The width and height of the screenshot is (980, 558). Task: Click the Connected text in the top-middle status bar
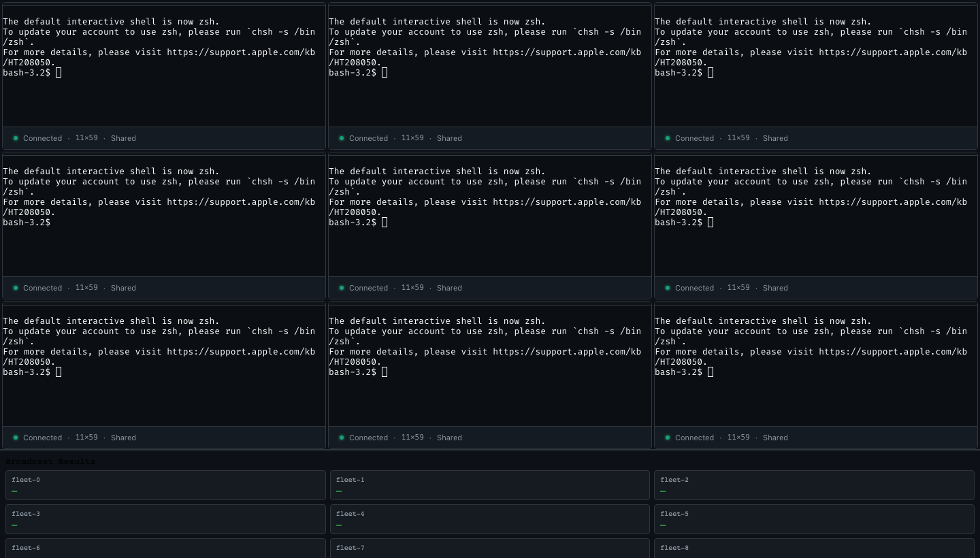pyautogui.click(x=368, y=138)
